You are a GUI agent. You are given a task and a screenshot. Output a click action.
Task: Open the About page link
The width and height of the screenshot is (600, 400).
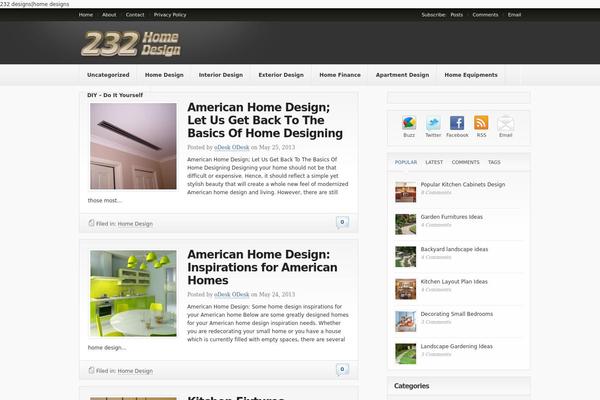pos(109,15)
